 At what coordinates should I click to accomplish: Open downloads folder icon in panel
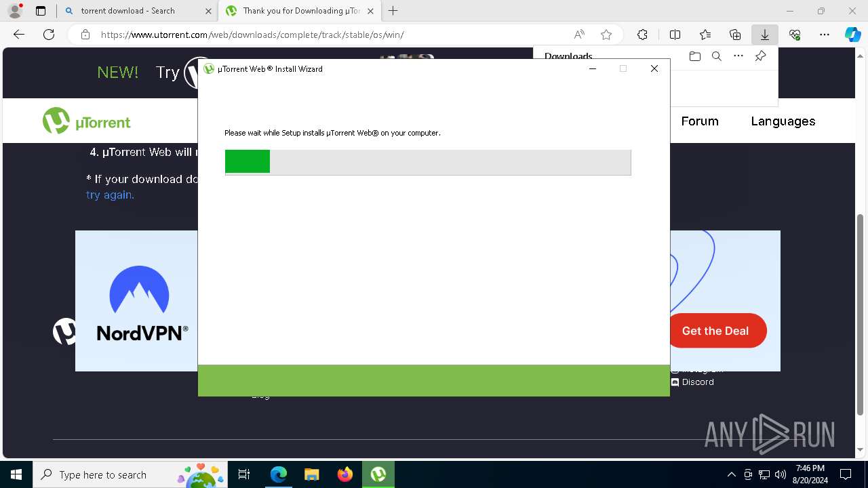tap(694, 56)
